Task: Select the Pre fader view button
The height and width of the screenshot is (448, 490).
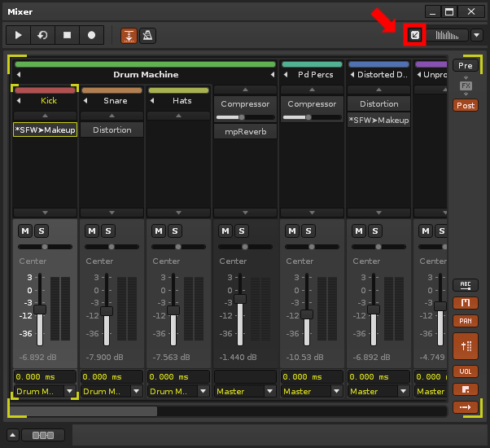Action: pos(466,66)
